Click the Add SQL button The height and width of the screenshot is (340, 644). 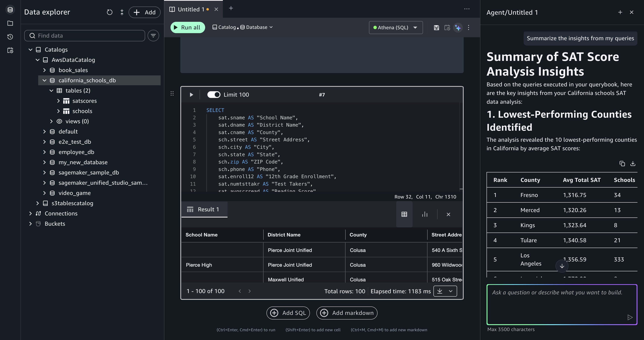click(x=288, y=313)
